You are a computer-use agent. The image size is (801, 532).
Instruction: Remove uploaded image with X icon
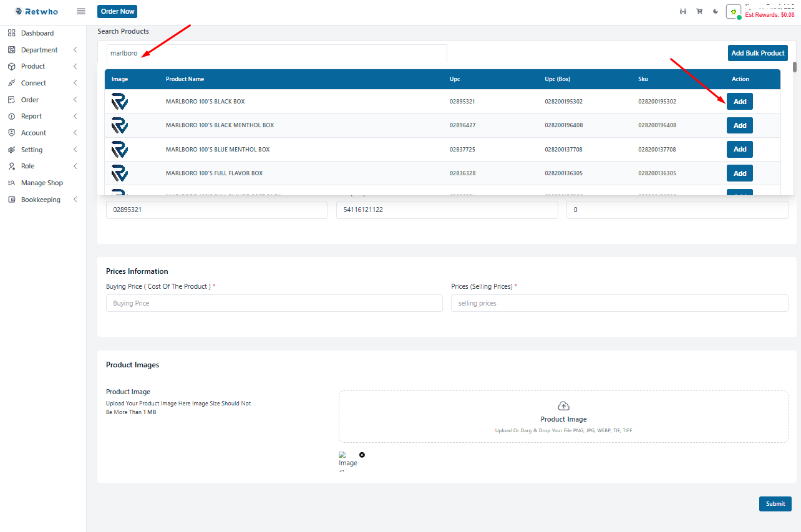(362, 455)
